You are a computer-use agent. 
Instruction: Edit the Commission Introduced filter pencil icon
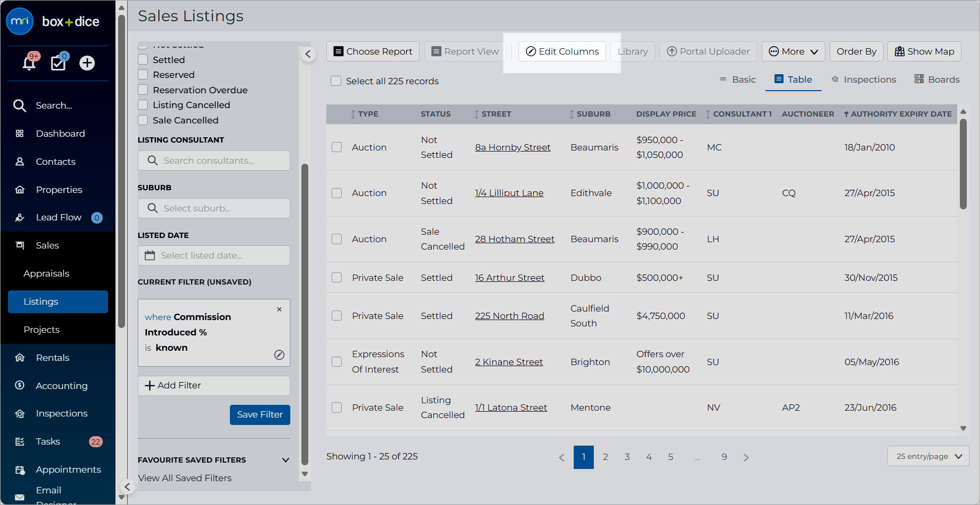point(279,355)
